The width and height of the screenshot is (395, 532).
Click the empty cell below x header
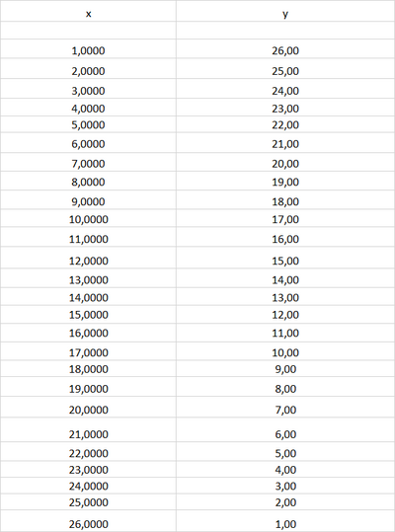tap(88, 31)
